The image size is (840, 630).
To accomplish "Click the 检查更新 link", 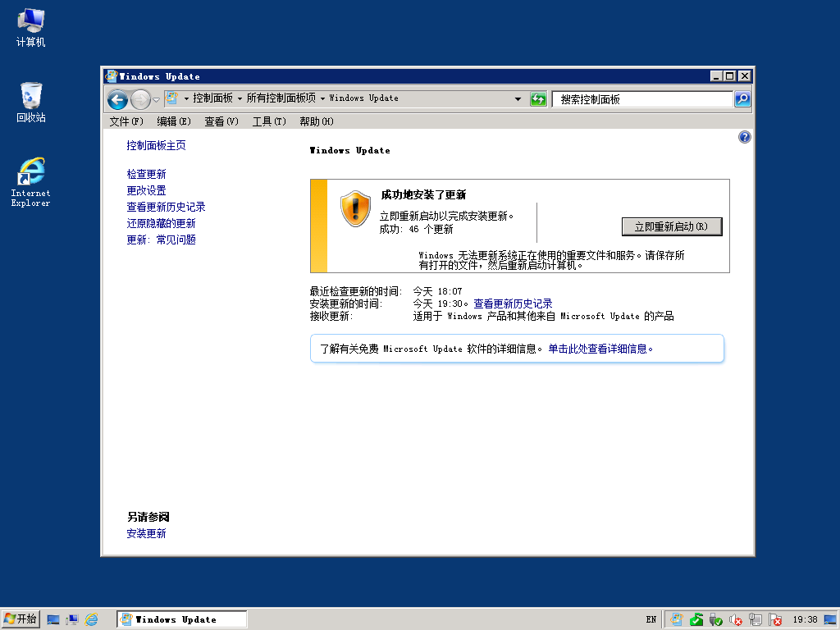I will coord(146,174).
